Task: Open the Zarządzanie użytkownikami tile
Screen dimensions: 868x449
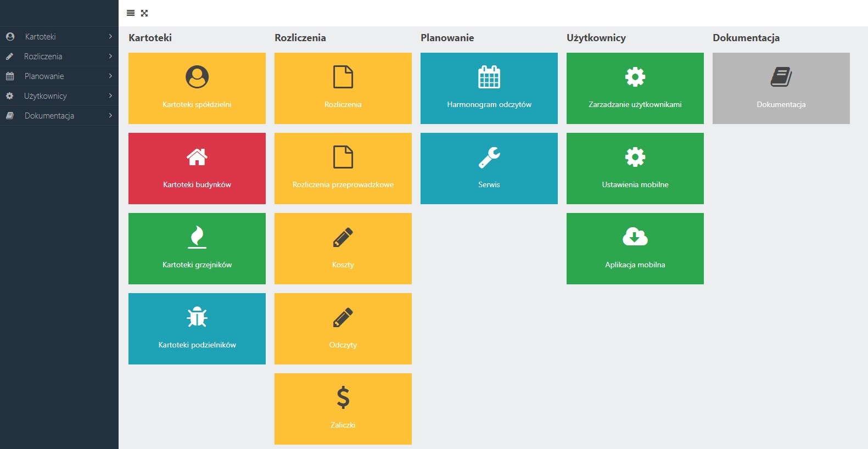Action: click(635, 88)
